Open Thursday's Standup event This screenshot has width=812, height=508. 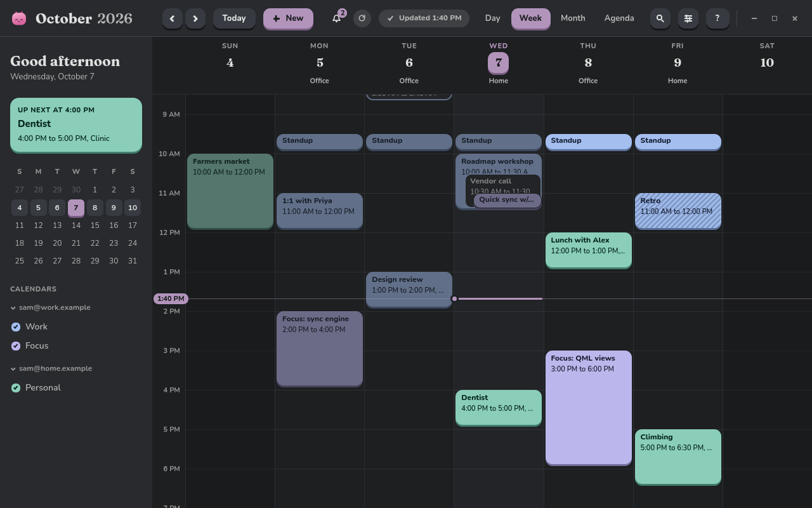click(x=589, y=141)
